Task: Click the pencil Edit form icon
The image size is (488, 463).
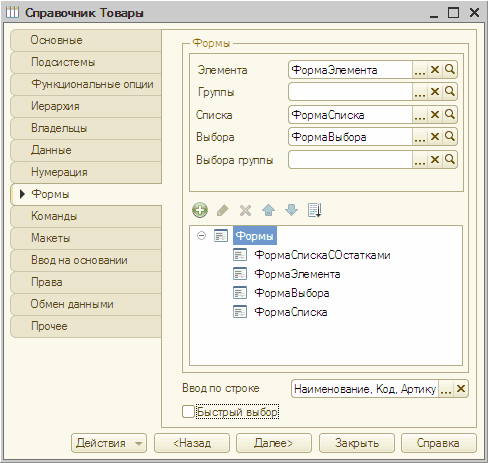Action: (x=223, y=210)
